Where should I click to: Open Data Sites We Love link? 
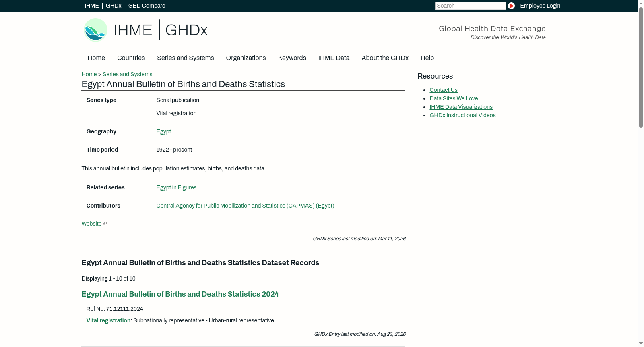click(454, 98)
